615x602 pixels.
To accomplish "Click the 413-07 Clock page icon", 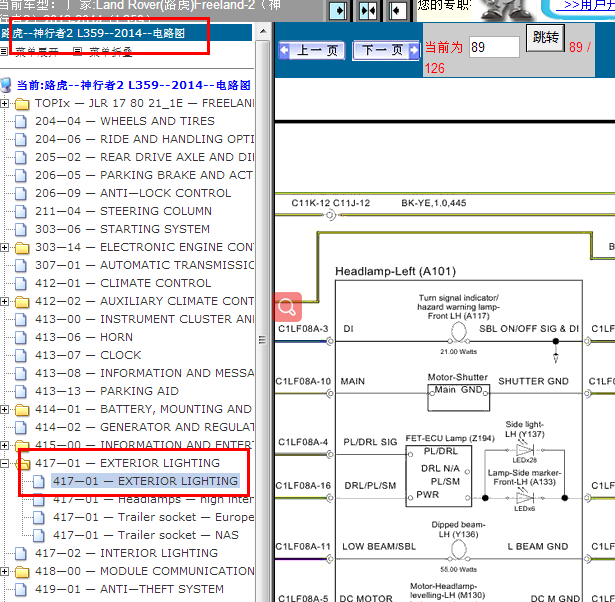I will click(x=21, y=356).
